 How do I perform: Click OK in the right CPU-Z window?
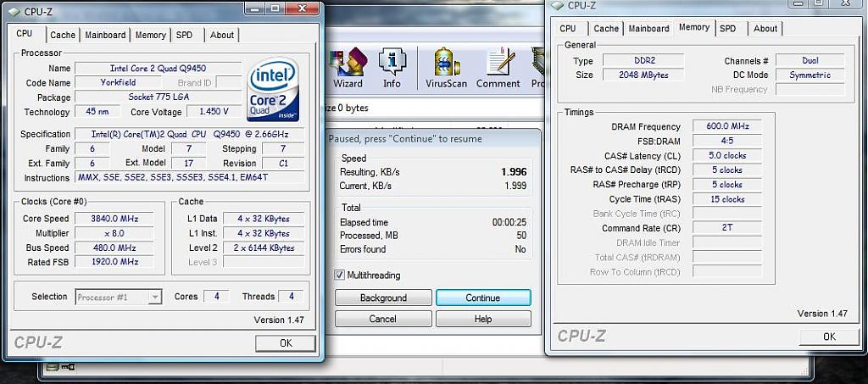point(829,337)
